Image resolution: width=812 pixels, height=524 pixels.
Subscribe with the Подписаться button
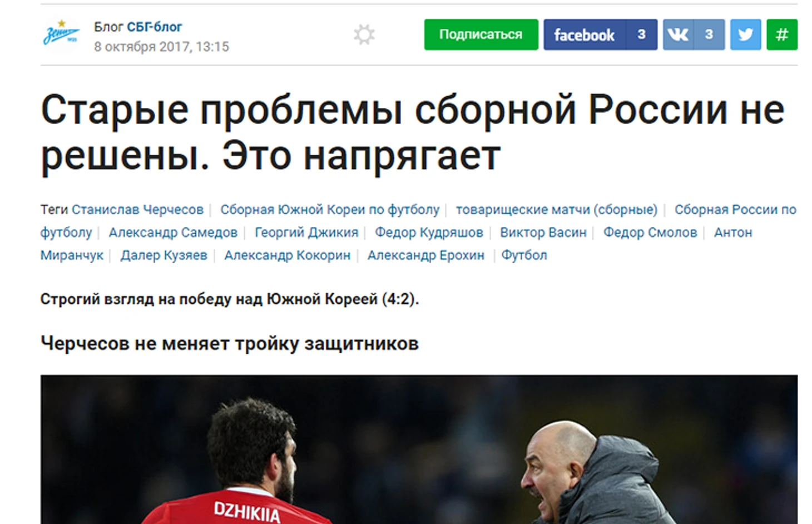[481, 34]
